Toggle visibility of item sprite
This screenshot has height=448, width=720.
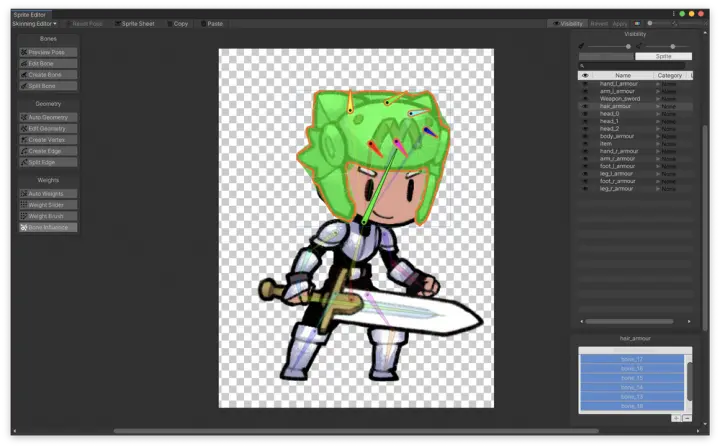pos(585,144)
